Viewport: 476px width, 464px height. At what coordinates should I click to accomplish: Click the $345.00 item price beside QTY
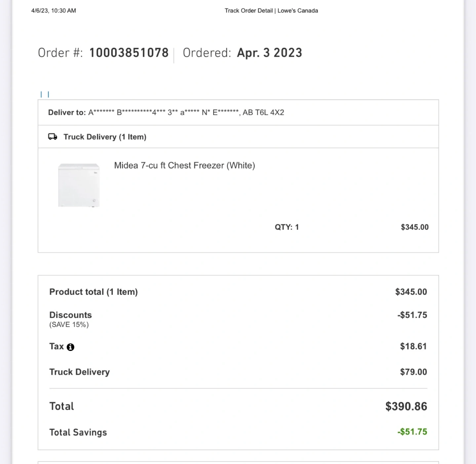click(415, 227)
